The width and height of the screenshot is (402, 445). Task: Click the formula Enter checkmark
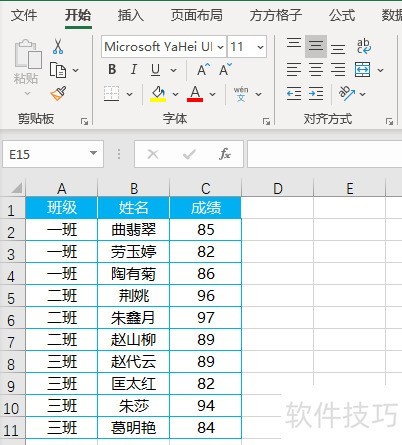[189, 154]
